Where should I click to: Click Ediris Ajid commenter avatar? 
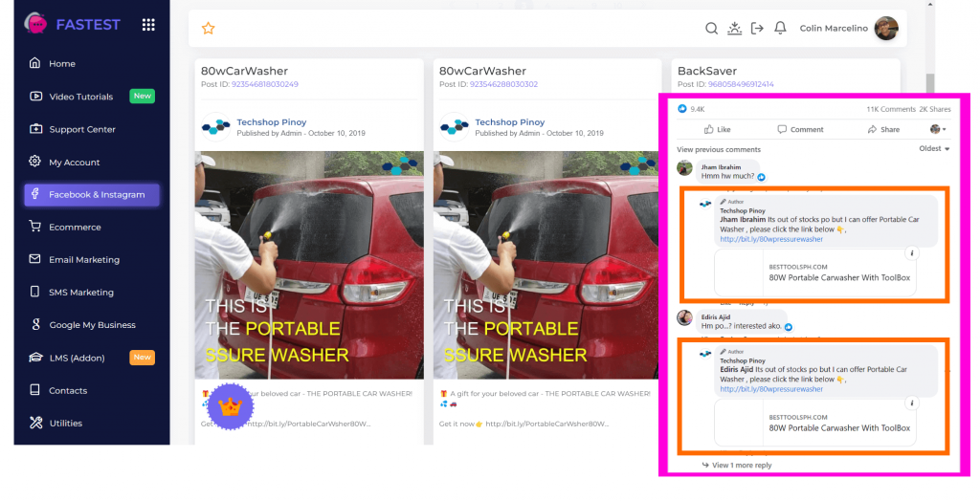tap(685, 317)
